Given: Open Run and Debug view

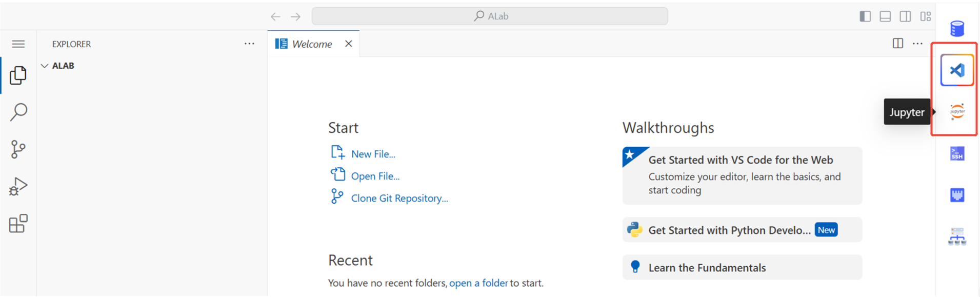Looking at the screenshot, I should point(18,187).
